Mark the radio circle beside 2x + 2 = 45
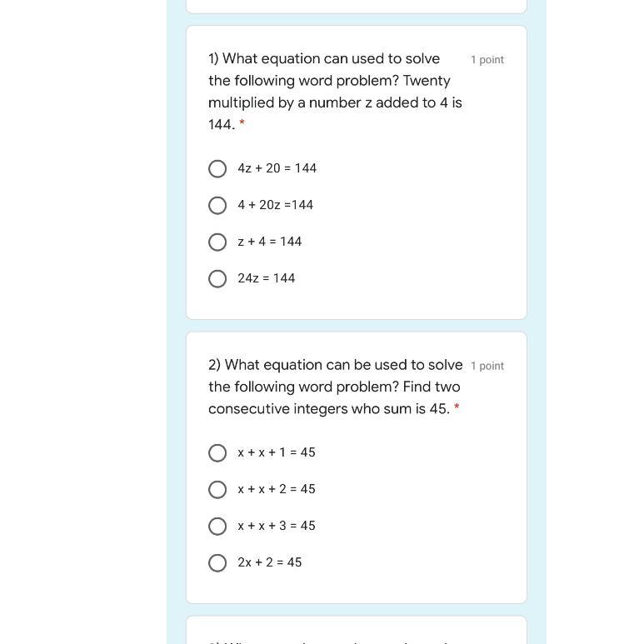This screenshot has height=644, width=644. coord(217,563)
